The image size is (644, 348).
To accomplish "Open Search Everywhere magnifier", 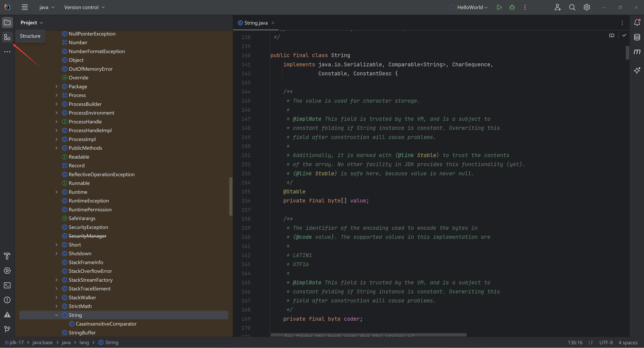I will coord(572,7).
